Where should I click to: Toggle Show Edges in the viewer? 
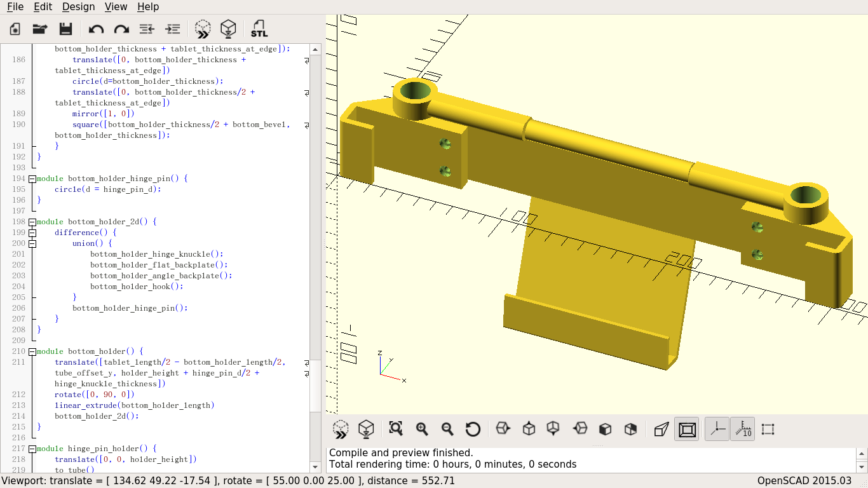(x=768, y=429)
